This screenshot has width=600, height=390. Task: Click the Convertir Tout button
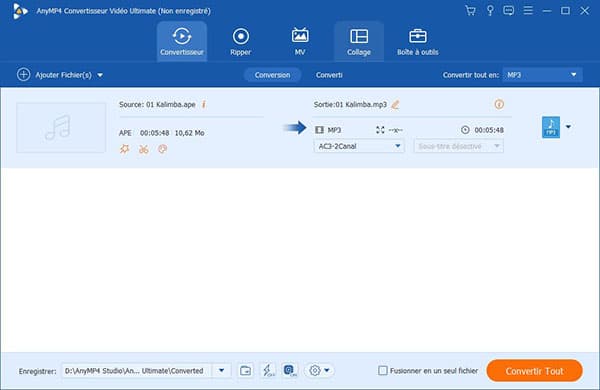point(535,370)
